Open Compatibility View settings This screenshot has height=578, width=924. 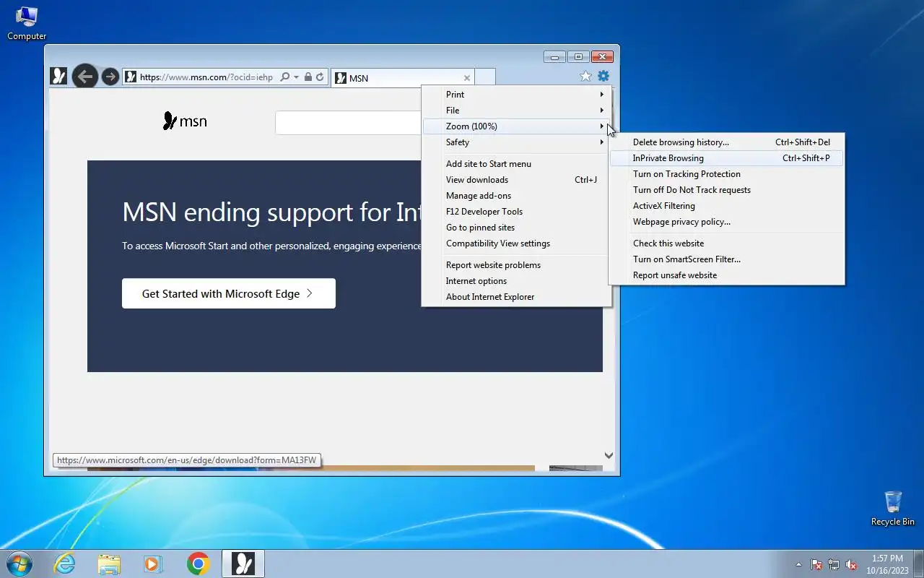click(517, 243)
